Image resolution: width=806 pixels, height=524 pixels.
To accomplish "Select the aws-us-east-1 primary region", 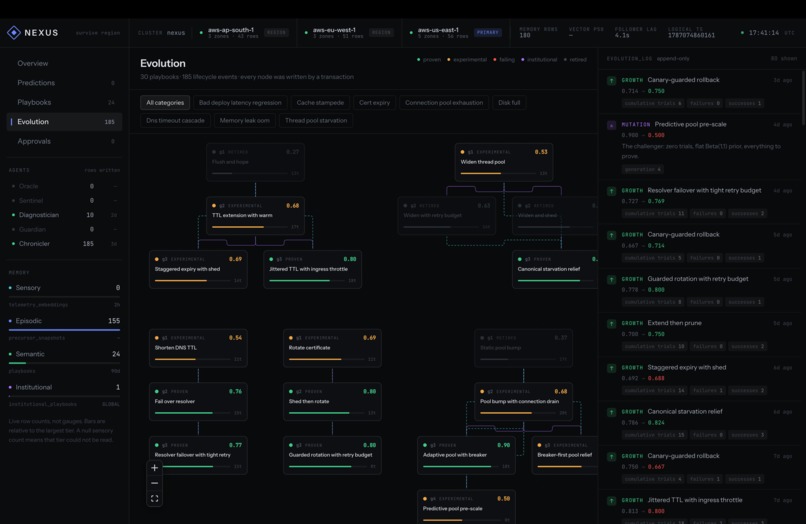I will point(454,32).
